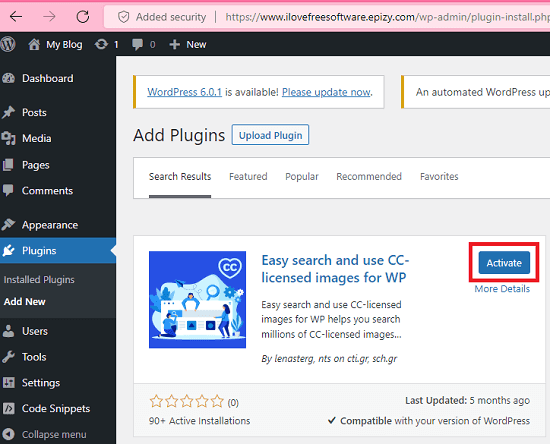Open Installed Plugins submenu item
550x444 pixels.
[x=39, y=280]
